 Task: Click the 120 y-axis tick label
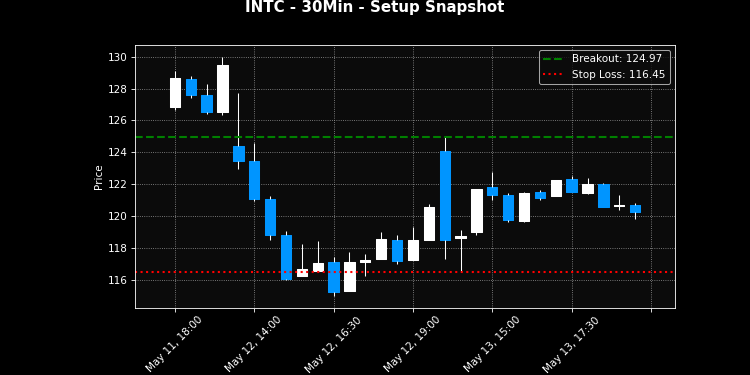point(118,216)
